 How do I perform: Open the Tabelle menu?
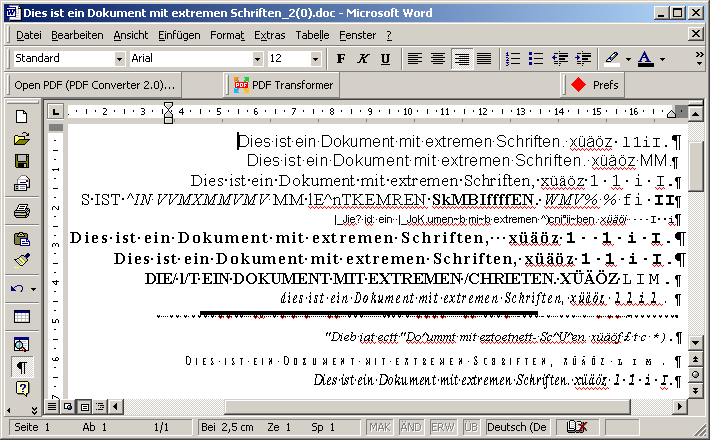pyautogui.click(x=312, y=35)
